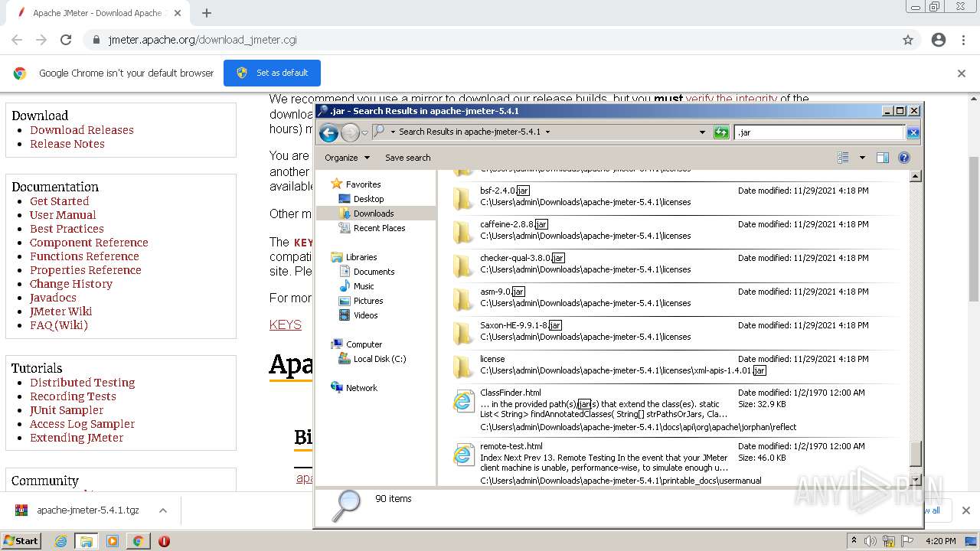This screenshot has width=980, height=551.
Task: Click the Explorer help question mark icon
Action: point(904,158)
